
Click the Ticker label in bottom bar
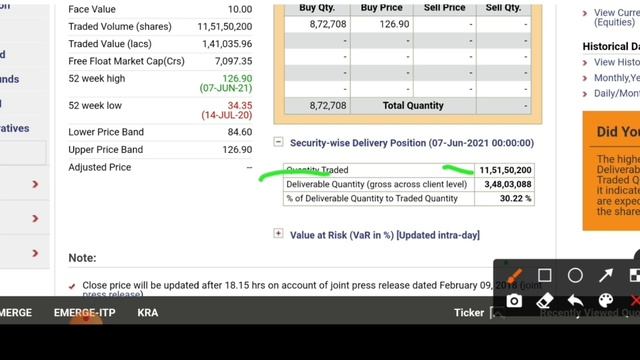coord(469,313)
